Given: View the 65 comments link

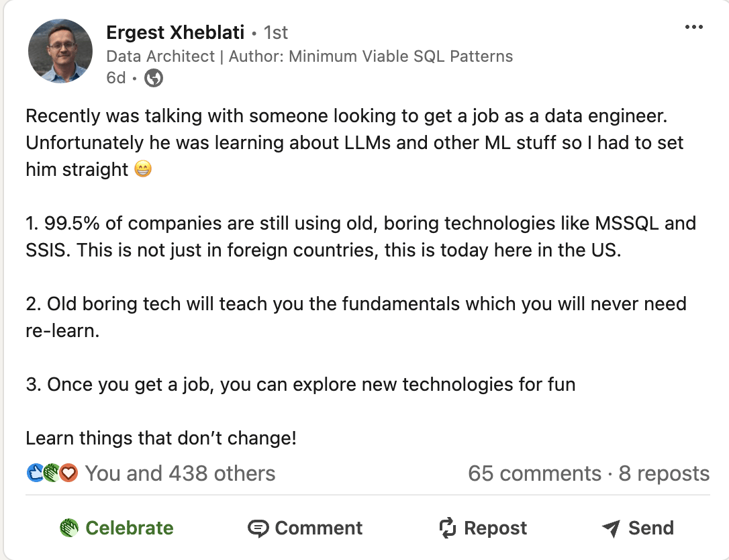Looking at the screenshot, I should click(534, 473).
